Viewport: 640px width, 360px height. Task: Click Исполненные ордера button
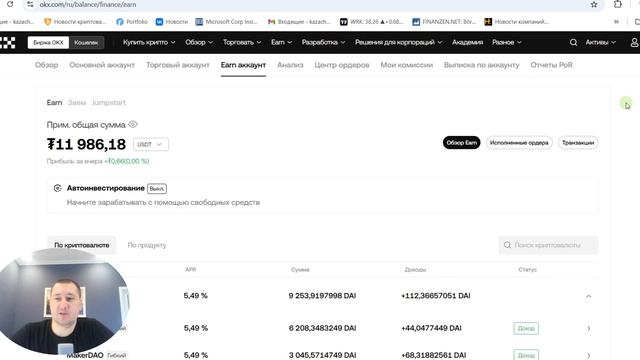click(x=519, y=143)
